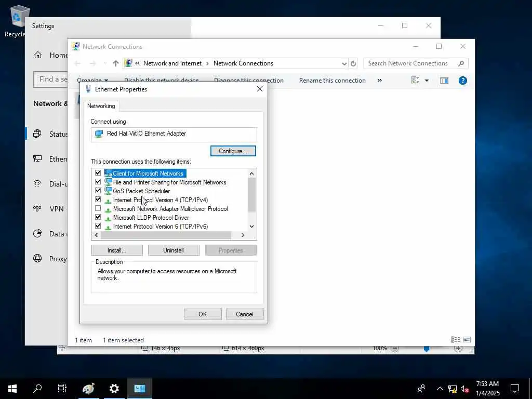This screenshot has width=532, height=399.
Task: Open Action Center notifications icon
Action: 515,389
